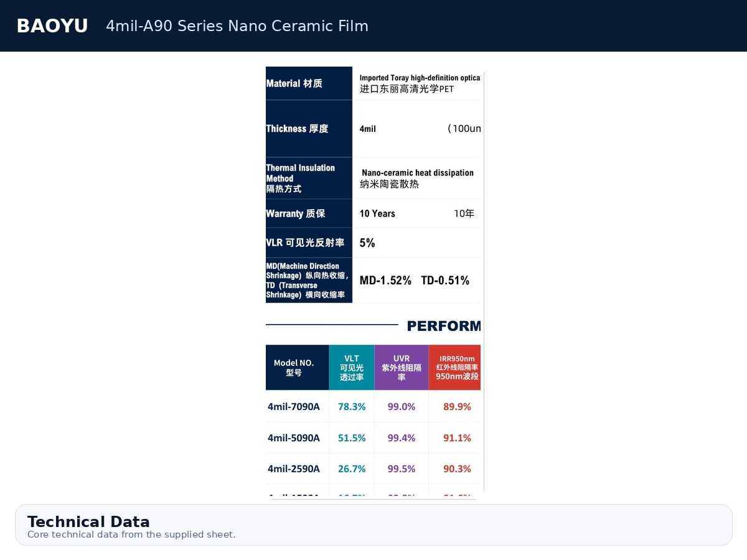The image size is (747, 560).
Task: Click the 90.3% IRR value
Action: (x=457, y=469)
